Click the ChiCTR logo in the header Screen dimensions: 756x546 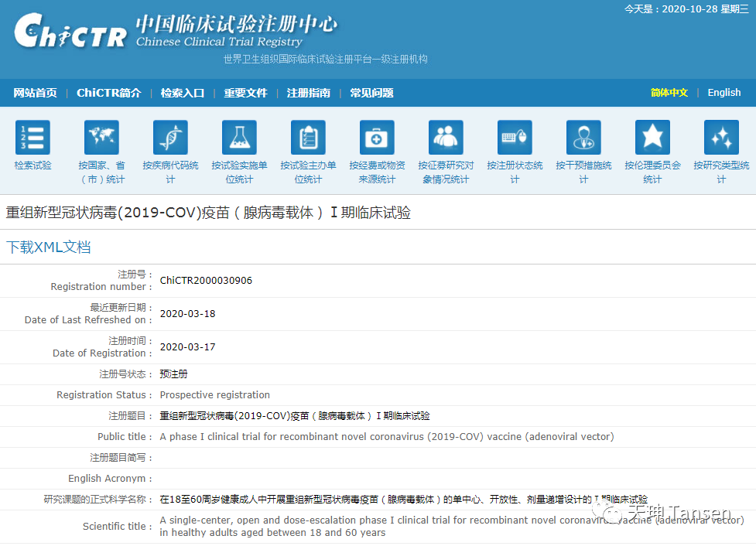(71, 31)
